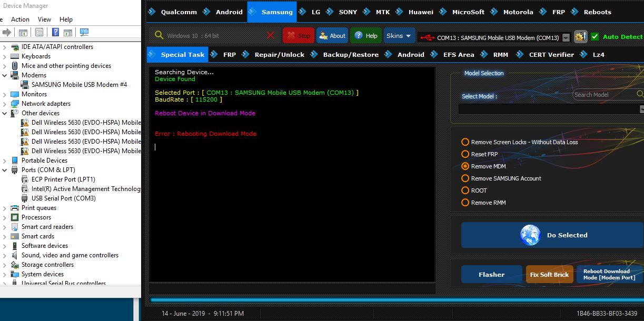
Task: Collapse the Ports (COM & LPT) node
Action: [x=5, y=170]
